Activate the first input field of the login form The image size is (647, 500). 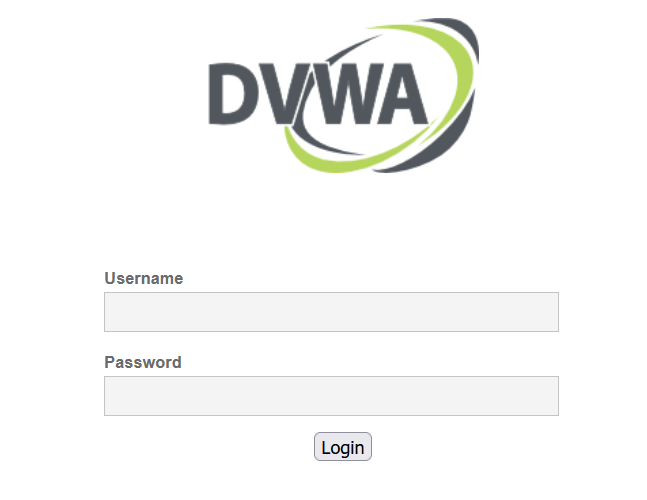(x=331, y=312)
